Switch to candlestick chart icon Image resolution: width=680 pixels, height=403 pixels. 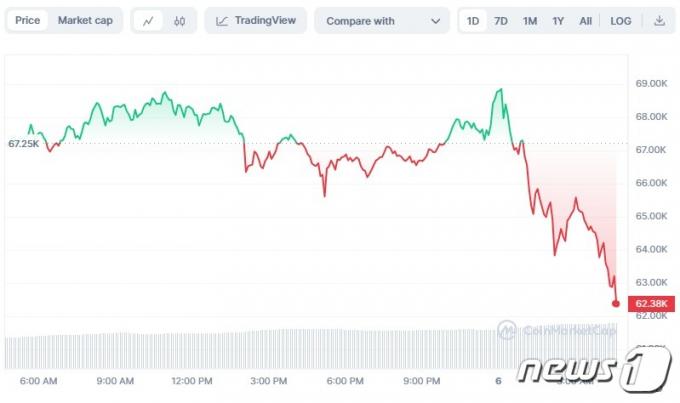click(x=180, y=21)
